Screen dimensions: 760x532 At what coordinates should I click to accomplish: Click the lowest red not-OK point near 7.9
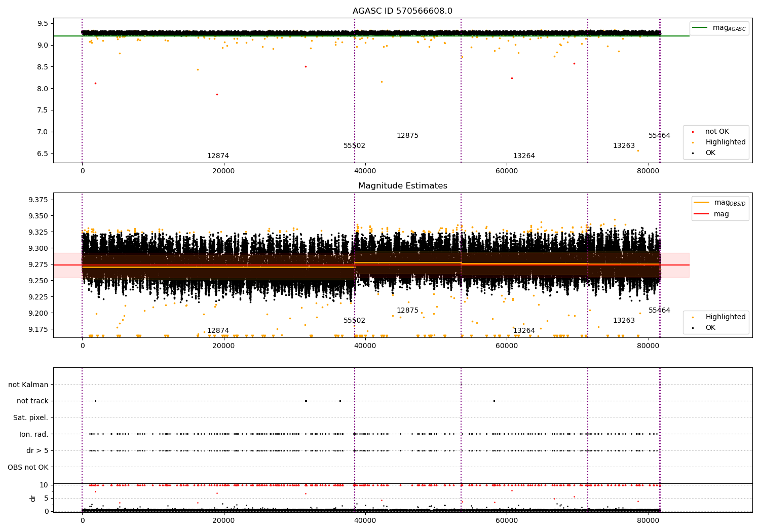pos(217,94)
